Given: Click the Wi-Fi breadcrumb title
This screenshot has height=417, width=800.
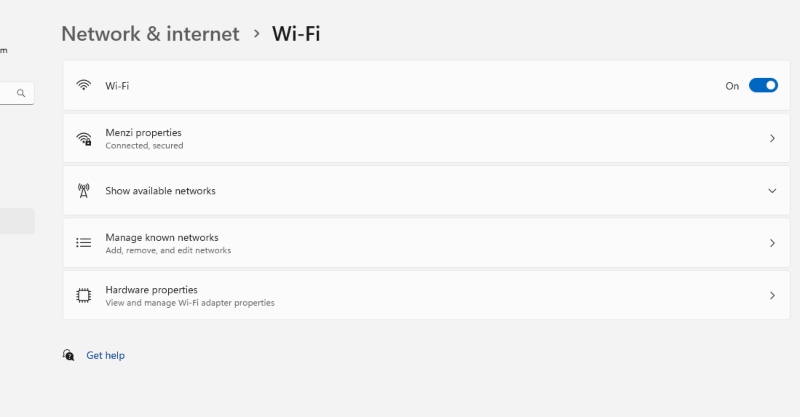Looking at the screenshot, I should coord(296,34).
